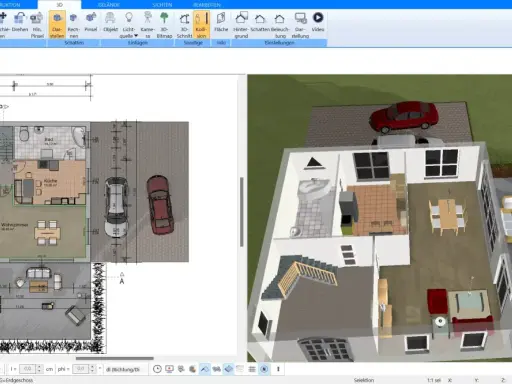Switch to the SICHTEN ribbon tab
The width and height of the screenshot is (512, 384).
point(162,5)
